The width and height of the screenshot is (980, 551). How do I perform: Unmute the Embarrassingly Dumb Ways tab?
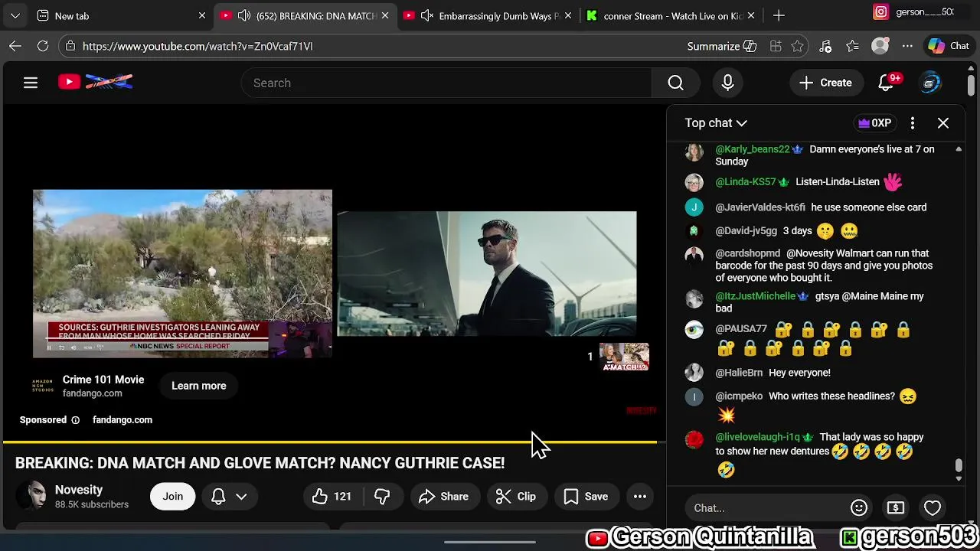[427, 15]
